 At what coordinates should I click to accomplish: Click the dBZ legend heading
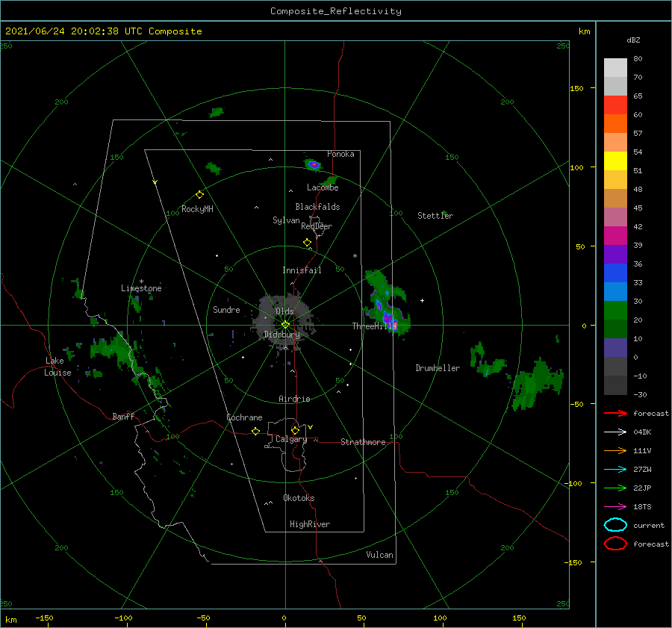tap(633, 40)
